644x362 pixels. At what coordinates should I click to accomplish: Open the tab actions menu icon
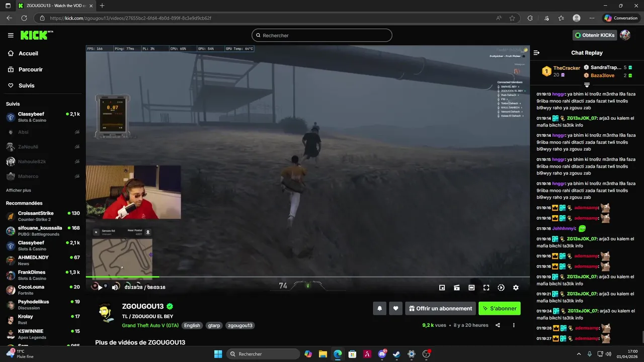(x=8, y=6)
